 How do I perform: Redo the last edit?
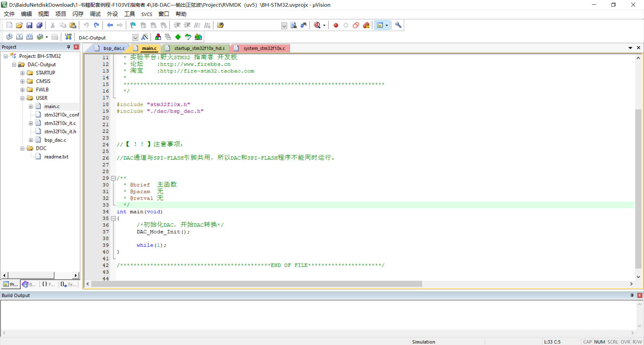click(97, 25)
